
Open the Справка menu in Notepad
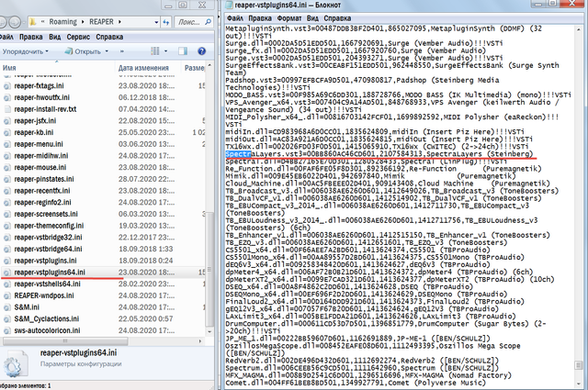[337, 18]
